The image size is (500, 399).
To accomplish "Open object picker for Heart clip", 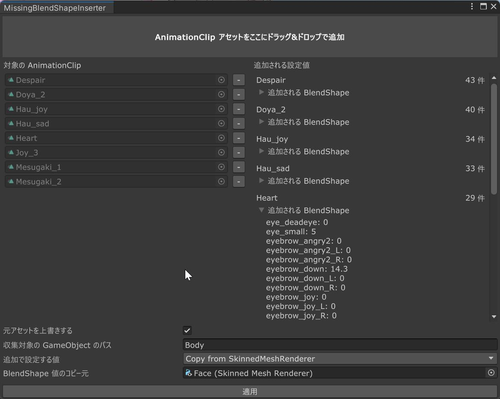I will [221, 138].
